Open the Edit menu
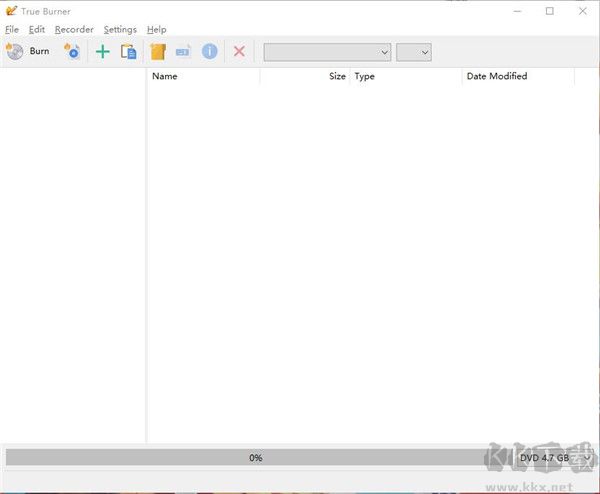The height and width of the screenshot is (494, 600). [x=37, y=30]
